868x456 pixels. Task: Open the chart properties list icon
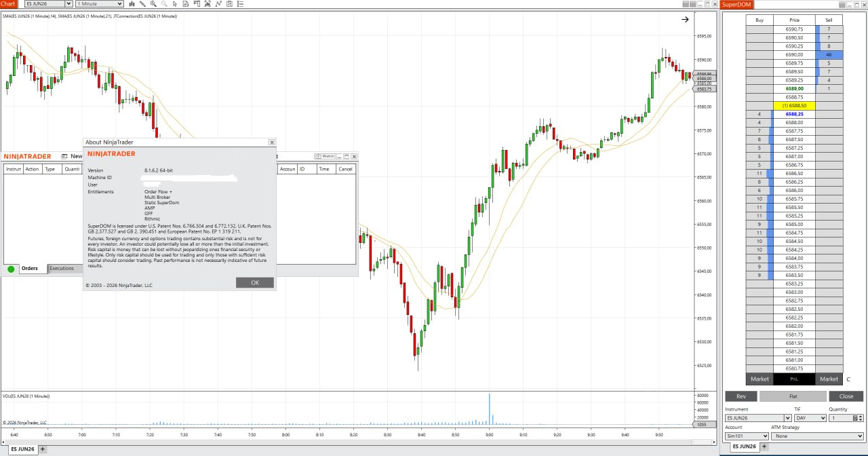coord(240,3)
